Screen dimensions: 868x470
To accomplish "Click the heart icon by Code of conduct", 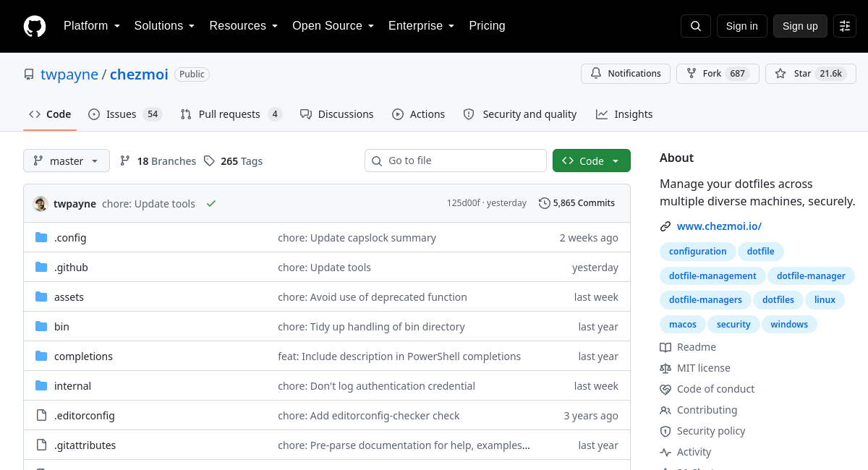I will click(665, 389).
